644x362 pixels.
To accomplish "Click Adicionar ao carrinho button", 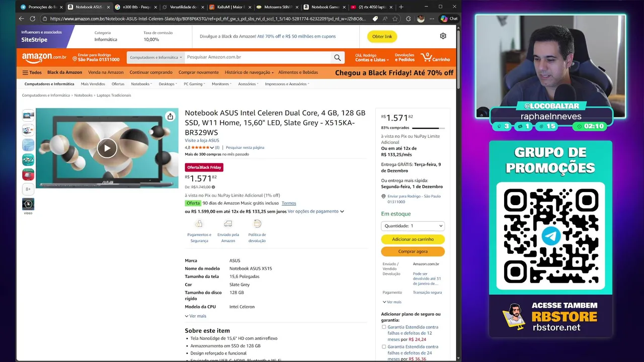I will tap(413, 239).
